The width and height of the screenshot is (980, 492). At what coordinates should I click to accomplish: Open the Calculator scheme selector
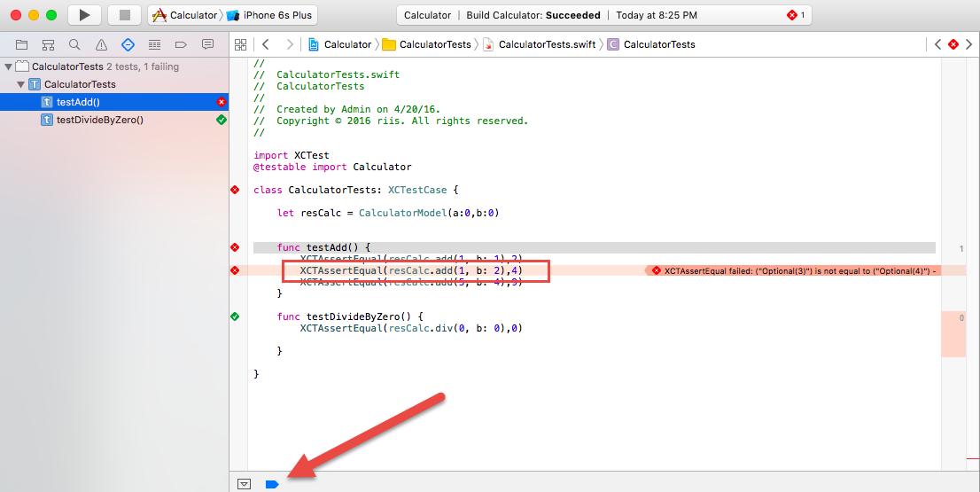point(185,15)
